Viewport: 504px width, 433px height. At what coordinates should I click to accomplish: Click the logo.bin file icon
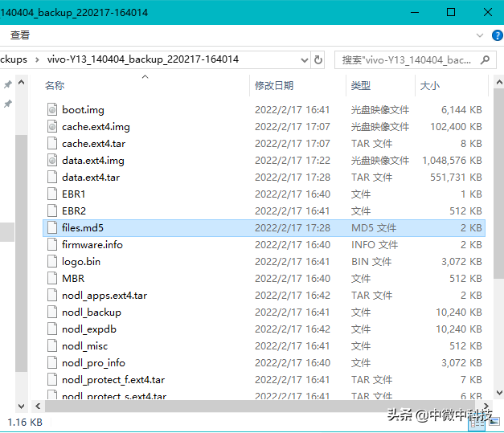[x=52, y=261]
